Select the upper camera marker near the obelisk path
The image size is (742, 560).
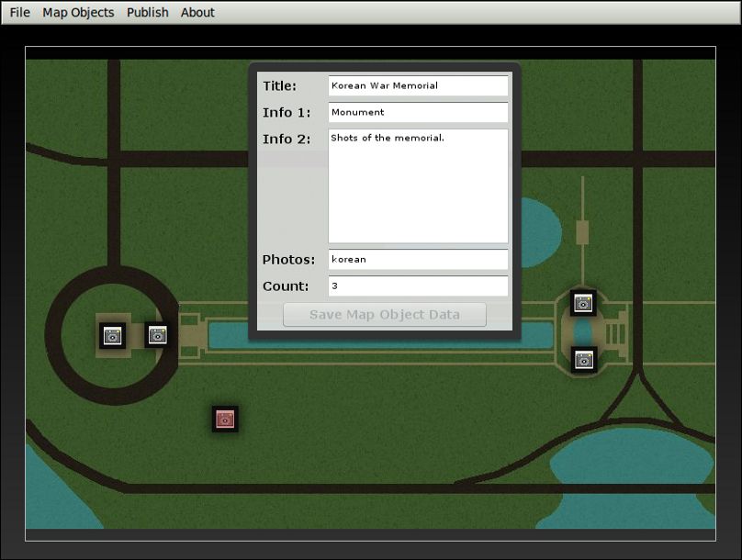coord(583,303)
